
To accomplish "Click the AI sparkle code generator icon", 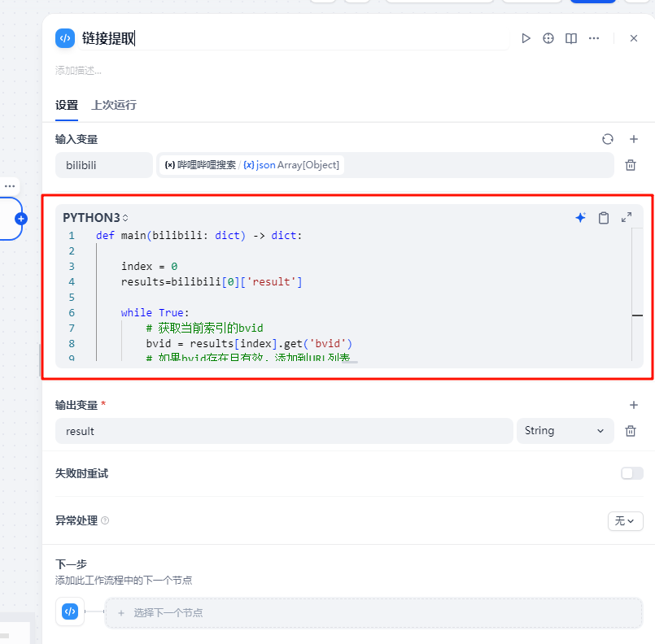I will 580,217.
